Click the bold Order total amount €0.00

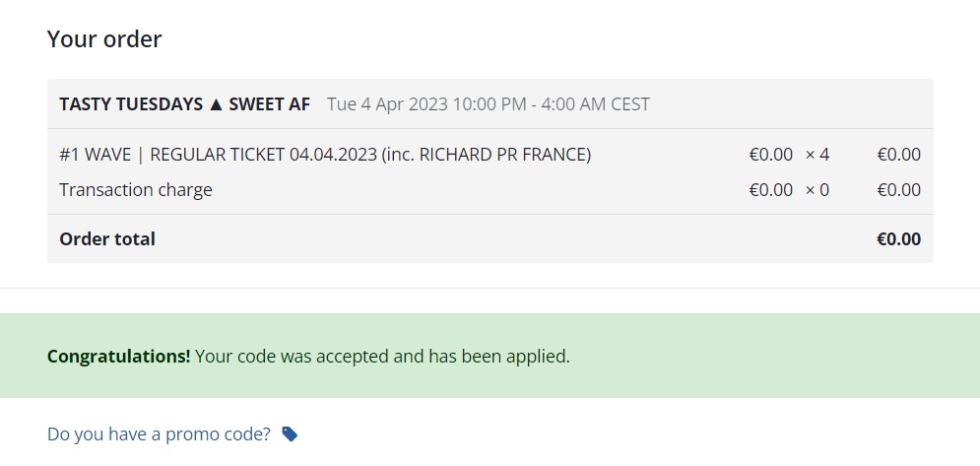899,239
